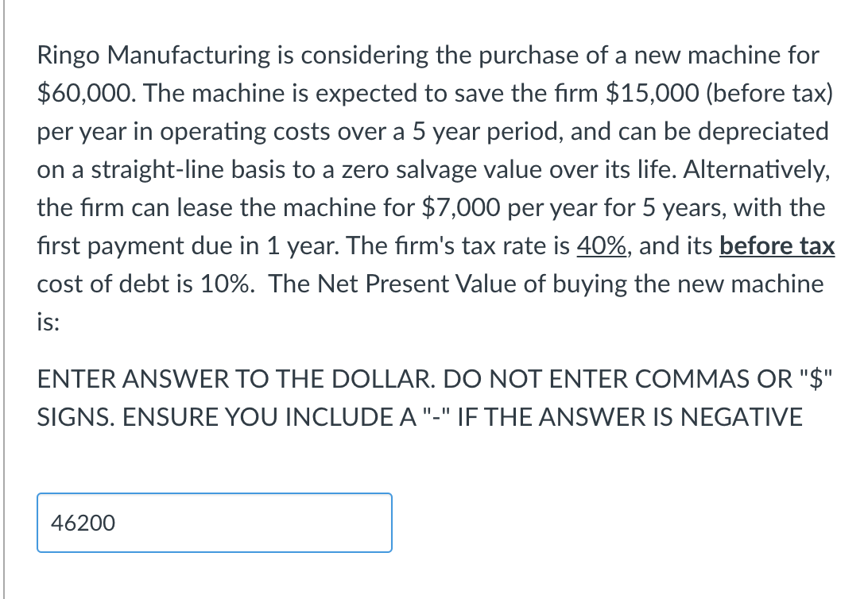
Task: Click the bold underlined 'before tax' text
Action: click(x=777, y=245)
